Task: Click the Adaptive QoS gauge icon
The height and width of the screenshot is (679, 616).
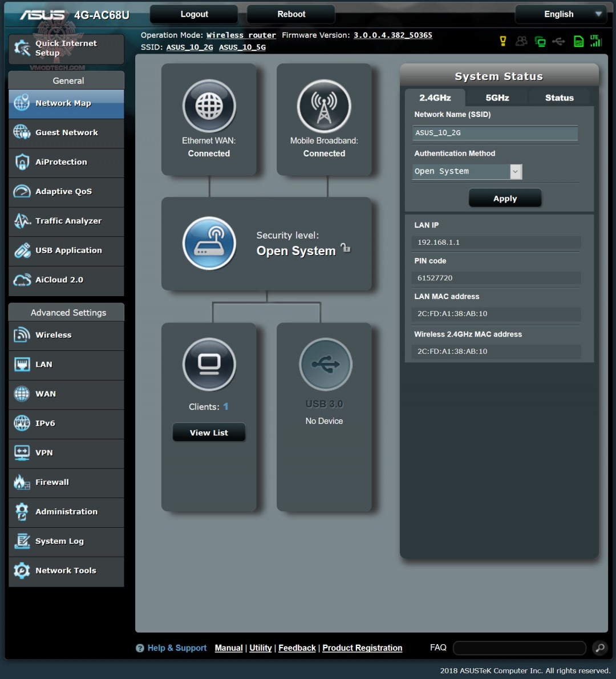Action: 22,191
